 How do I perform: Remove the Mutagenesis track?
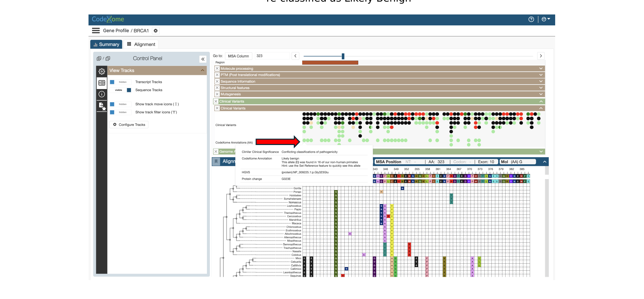[x=217, y=94]
